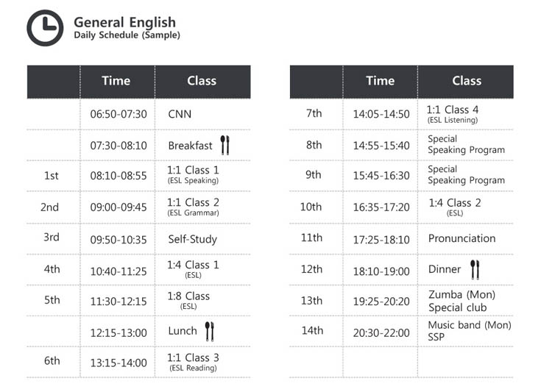
Task: Click 1:1 Class 4 ESL Listening entry
Action: click(453, 114)
